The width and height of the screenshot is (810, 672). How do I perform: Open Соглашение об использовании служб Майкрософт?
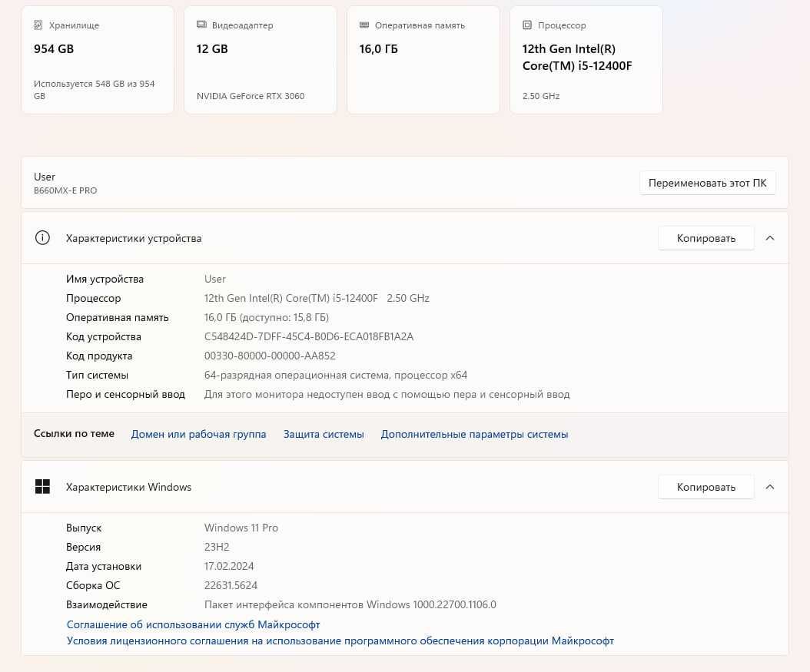193,624
